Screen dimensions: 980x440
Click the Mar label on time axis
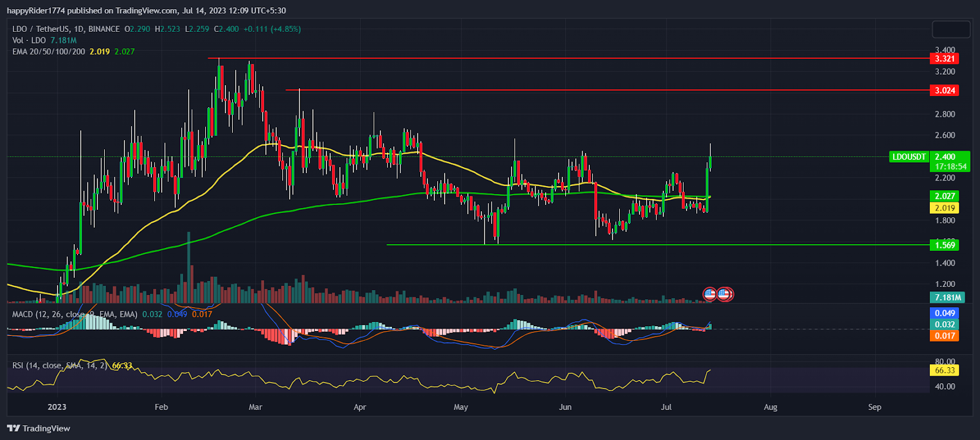(255, 407)
